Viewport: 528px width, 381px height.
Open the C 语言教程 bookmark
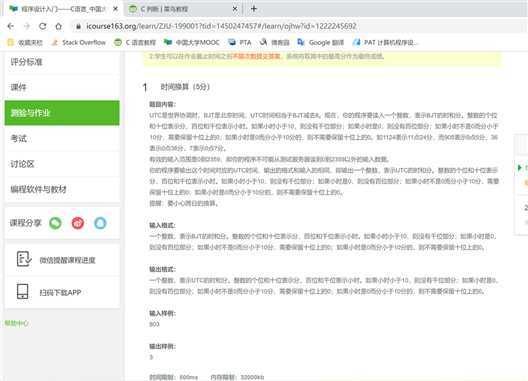coord(135,42)
